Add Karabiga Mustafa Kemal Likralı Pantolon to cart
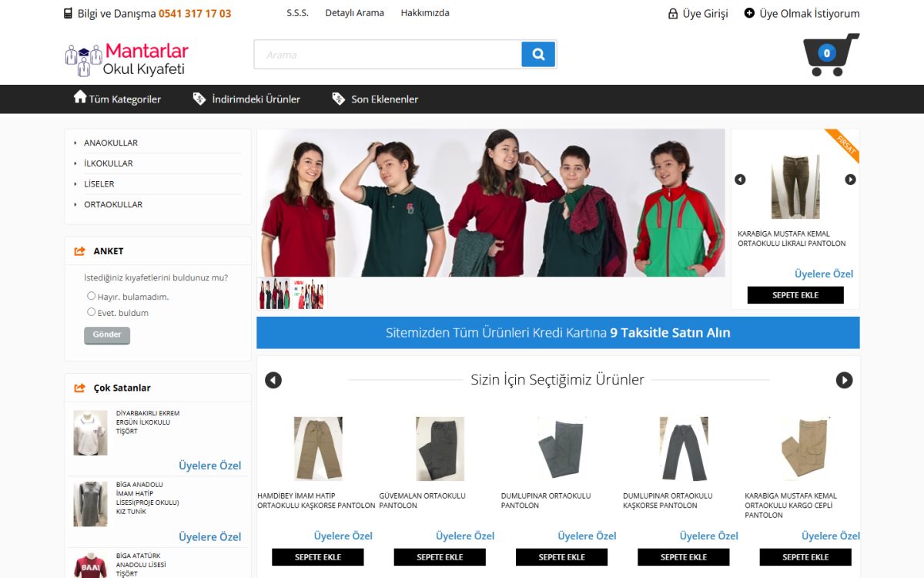Viewport: 924px width, 578px height. tap(795, 295)
